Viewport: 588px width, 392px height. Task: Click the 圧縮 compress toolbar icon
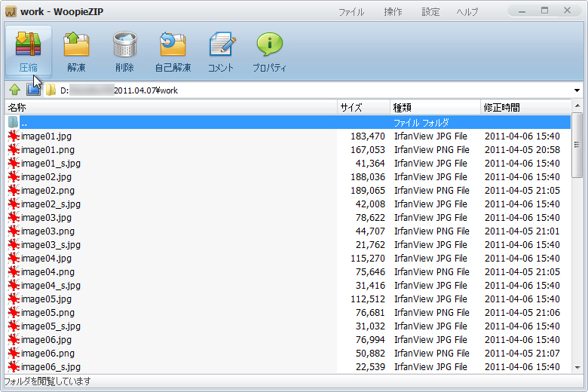click(28, 44)
